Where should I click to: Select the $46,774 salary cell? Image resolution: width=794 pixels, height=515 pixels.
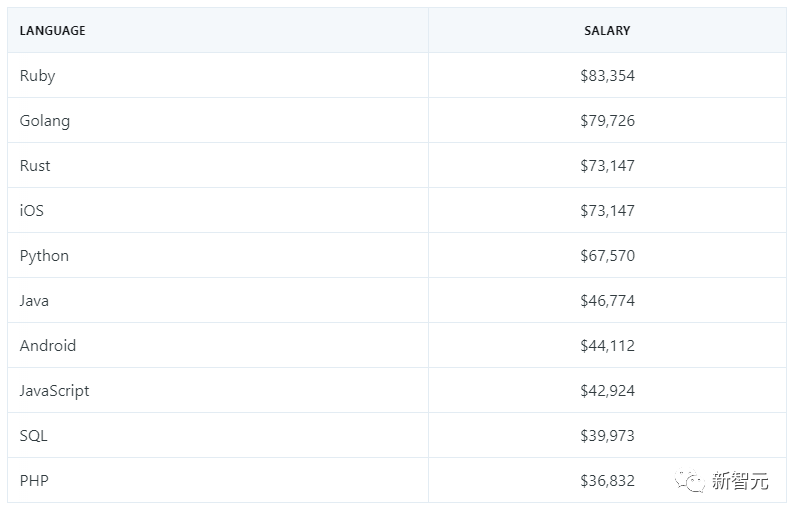[x=607, y=301]
